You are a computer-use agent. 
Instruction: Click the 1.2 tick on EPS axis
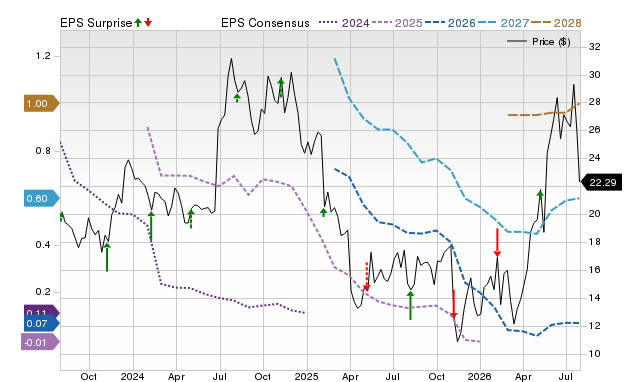tap(43, 56)
